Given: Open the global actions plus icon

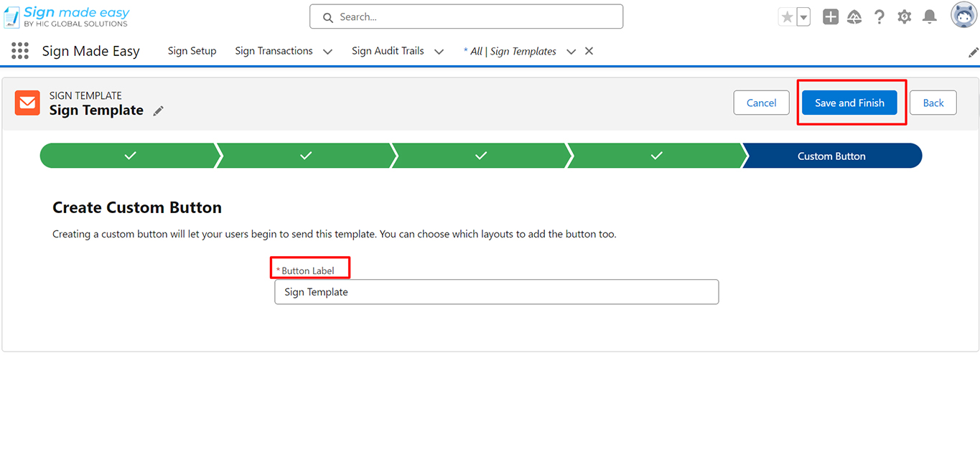Looking at the screenshot, I should point(831,17).
